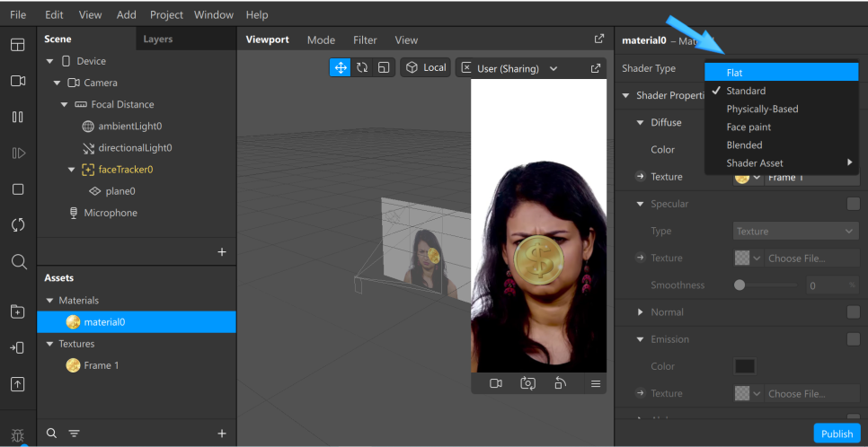Viewport: 868px width, 447px height.
Task: Choose Flat shader type
Action: tap(782, 73)
